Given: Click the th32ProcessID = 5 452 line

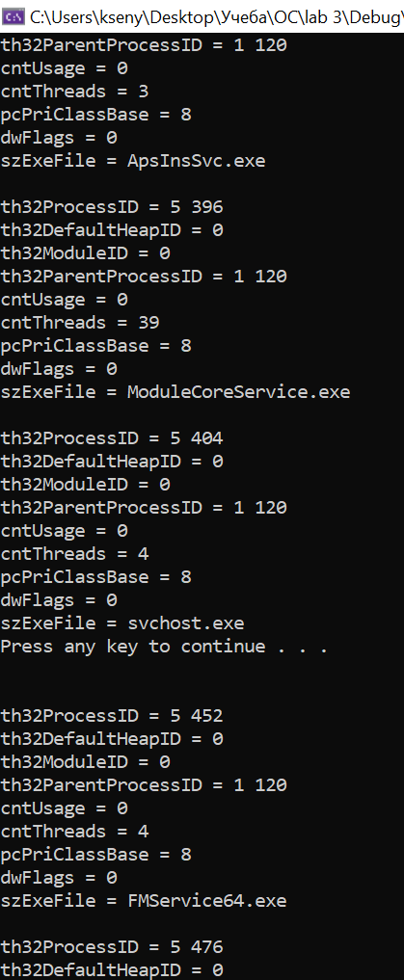Looking at the screenshot, I should point(112,716).
